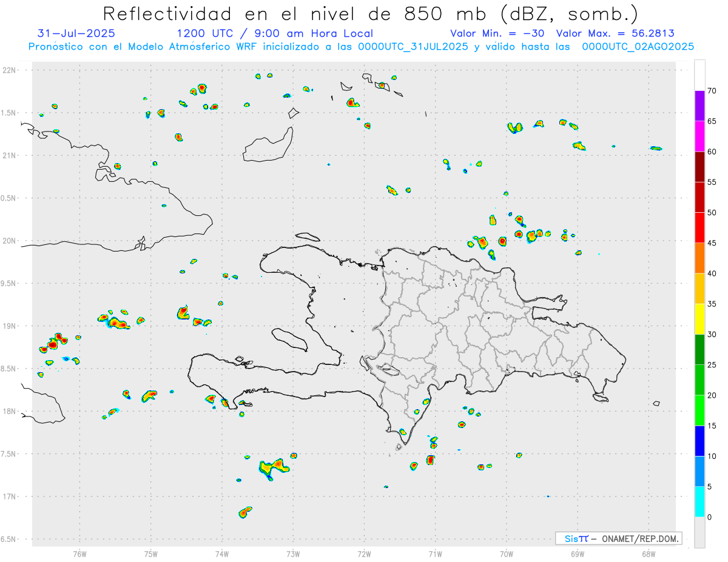Click the dark blue 10–15 dBZ colorbar segment
Viewport: 728px width, 562px height.
(x=699, y=441)
